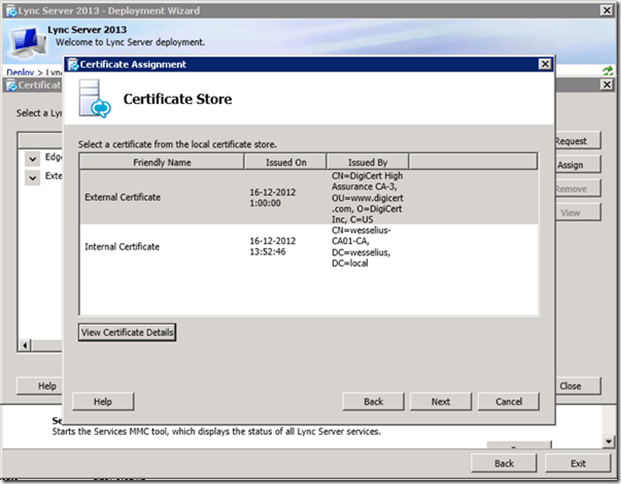Sort by Friendly Name column header

(160, 161)
